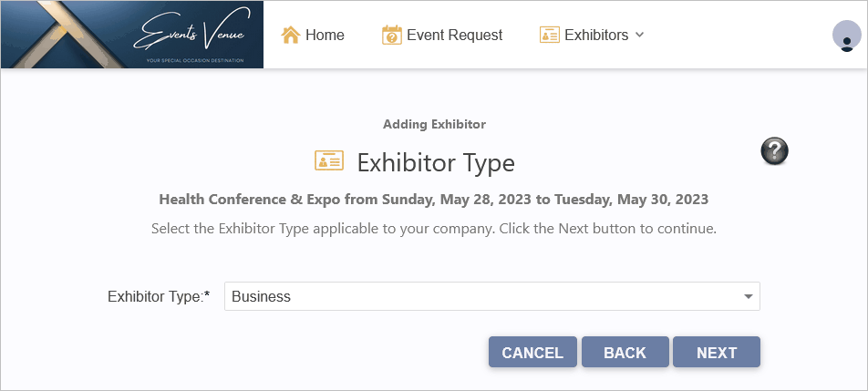
Task: Click the Events Venue logo banner
Action: tap(132, 35)
